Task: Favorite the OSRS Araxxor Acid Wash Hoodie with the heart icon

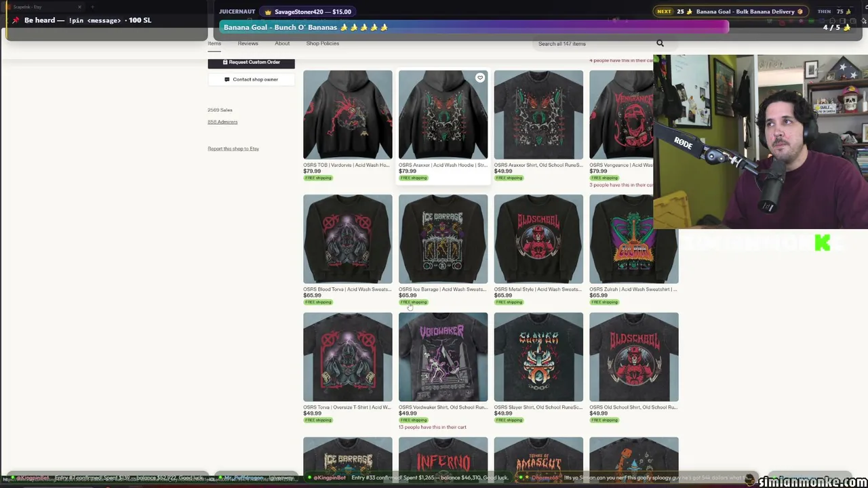Action: click(x=480, y=78)
